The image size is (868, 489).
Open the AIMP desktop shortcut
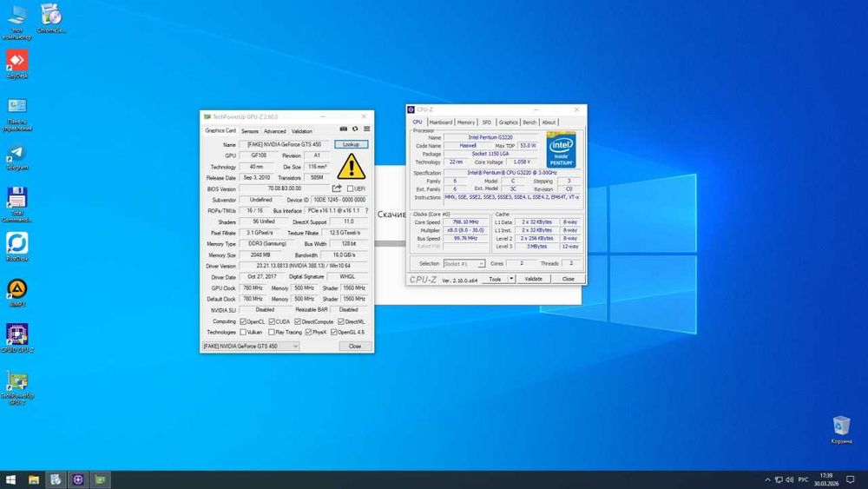16,293
